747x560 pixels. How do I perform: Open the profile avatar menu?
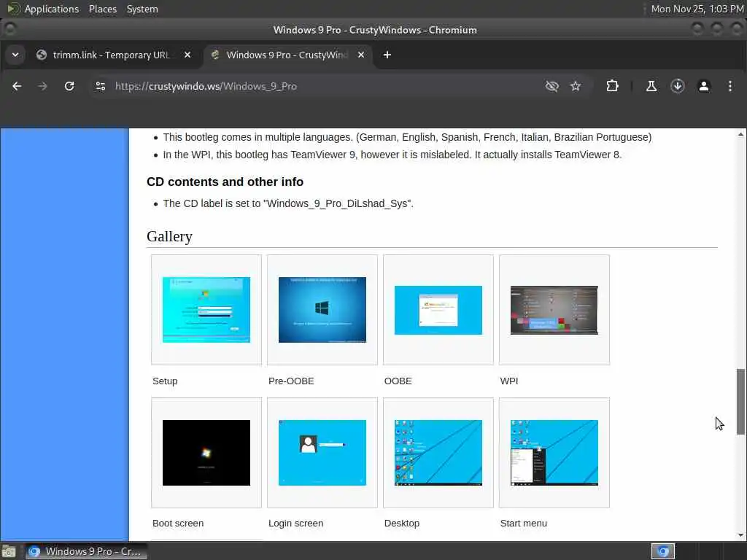[x=704, y=86]
